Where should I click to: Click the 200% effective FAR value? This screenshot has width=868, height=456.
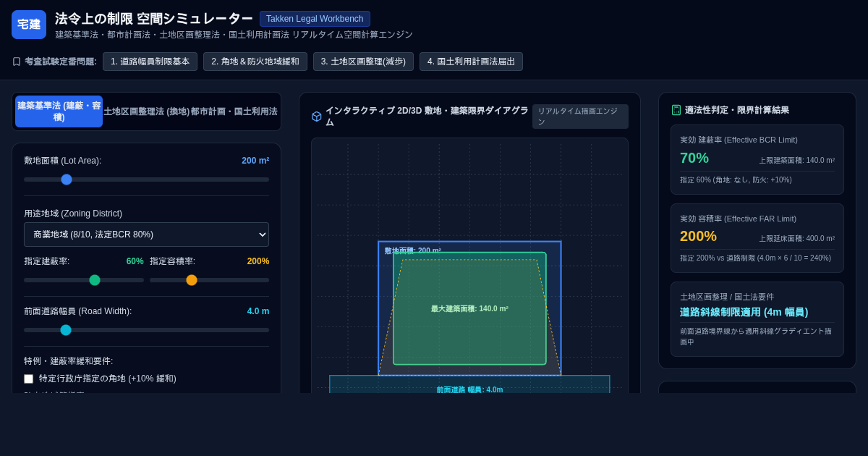pos(698,236)
